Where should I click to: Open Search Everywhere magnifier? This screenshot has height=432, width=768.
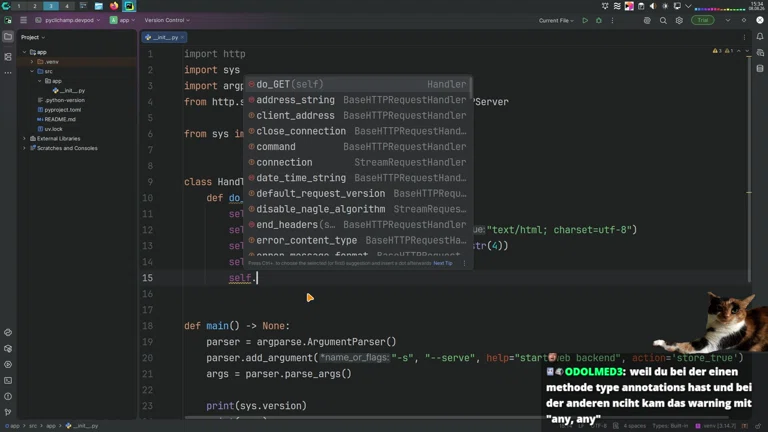(x=663, y=21)
